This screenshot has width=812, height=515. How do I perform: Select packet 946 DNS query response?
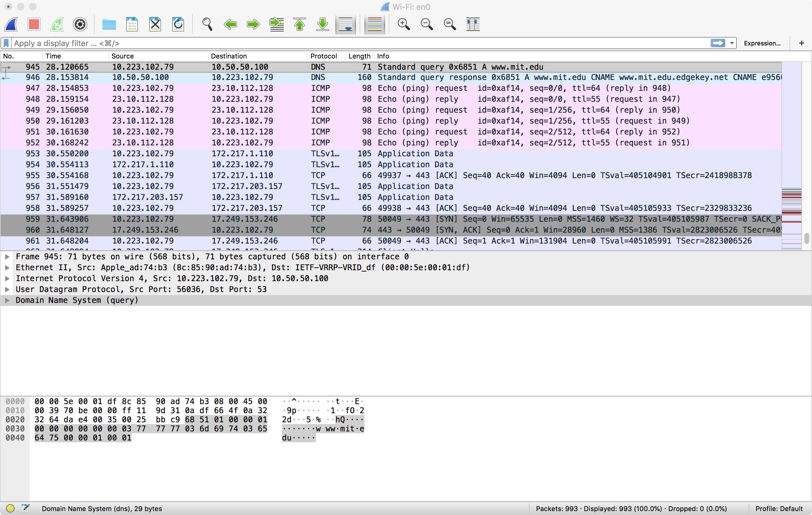[x=391, y=78]
